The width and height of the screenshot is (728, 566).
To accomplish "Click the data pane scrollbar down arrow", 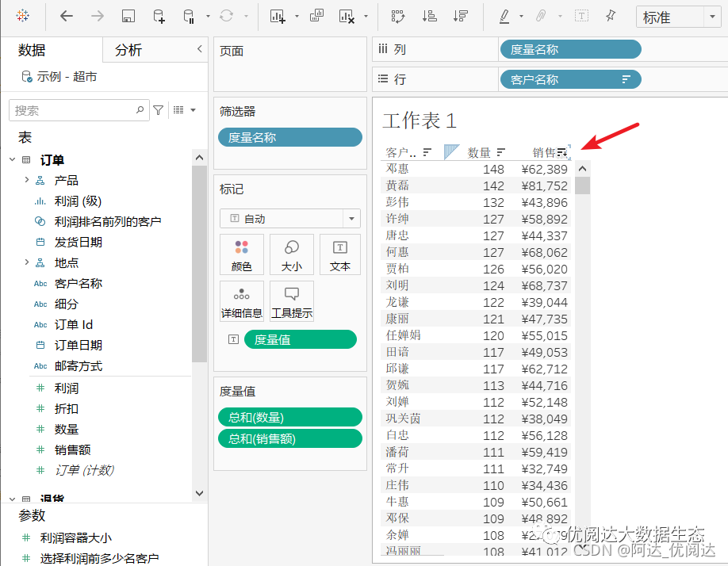I will click(x=199, y=493).
